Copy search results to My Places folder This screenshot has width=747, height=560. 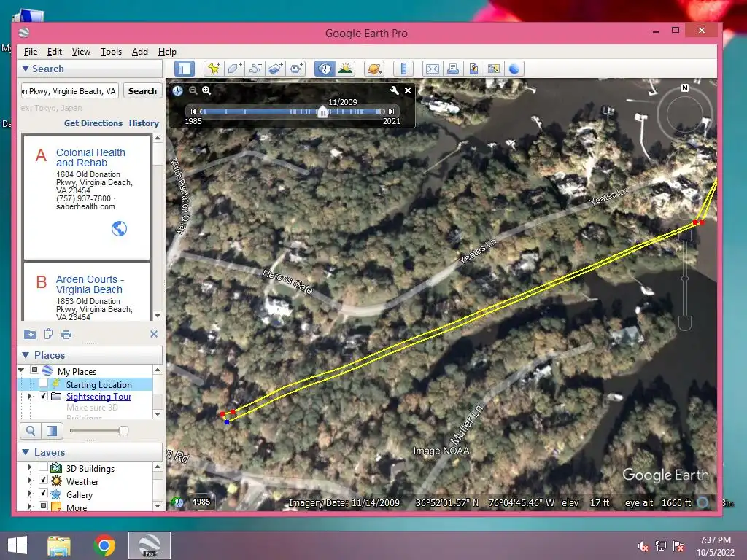point(29,334)
